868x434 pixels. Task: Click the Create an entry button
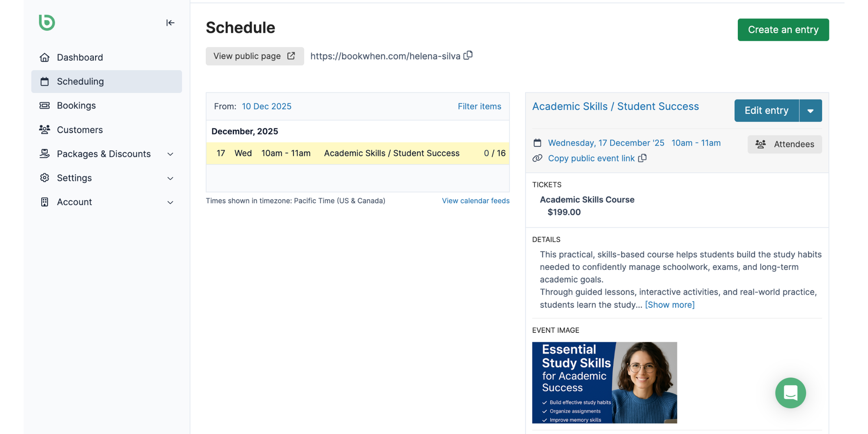783,30
